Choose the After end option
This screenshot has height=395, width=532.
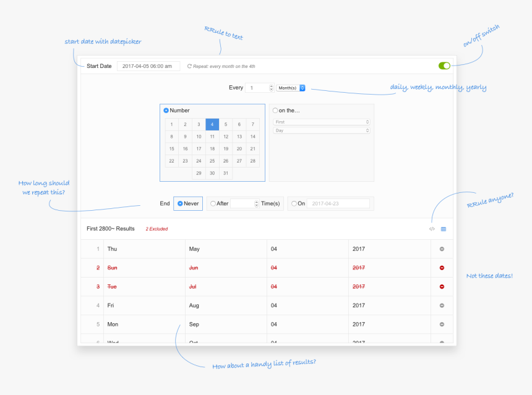[213, 203]
